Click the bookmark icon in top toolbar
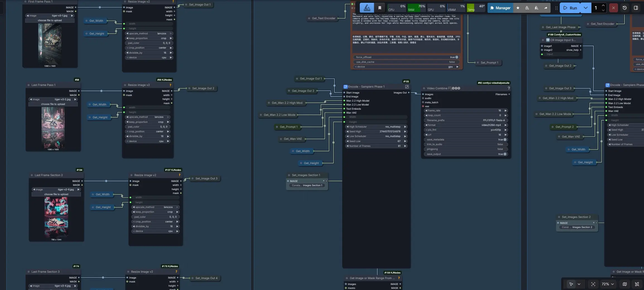Screen dimensions: 644x290 pyautogui.click(x=380, y=8)
